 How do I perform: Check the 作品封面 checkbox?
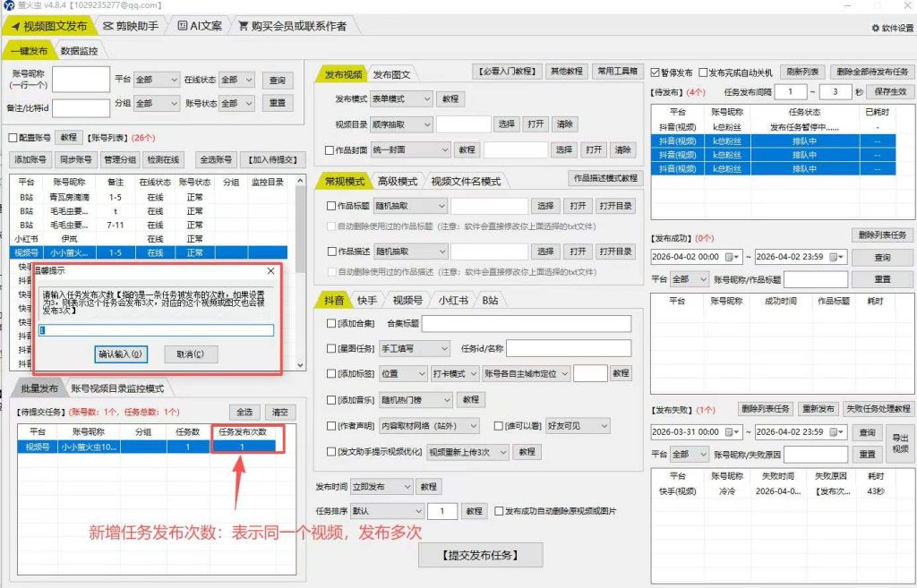tap(330, 150)
